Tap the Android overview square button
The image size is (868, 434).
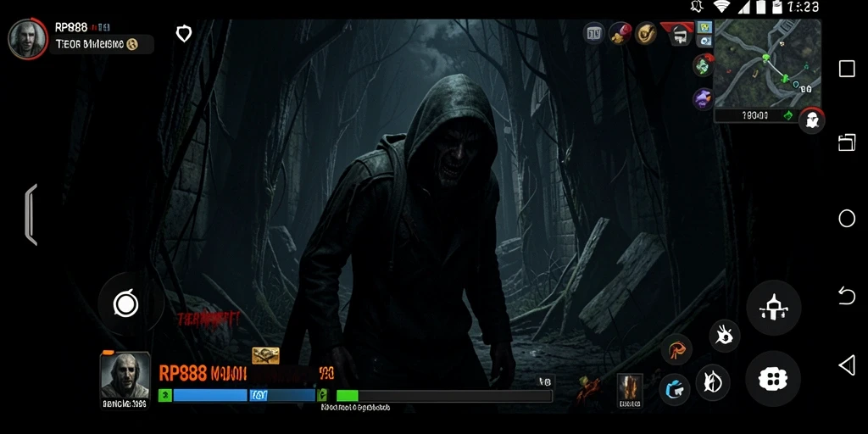[847, 69]
